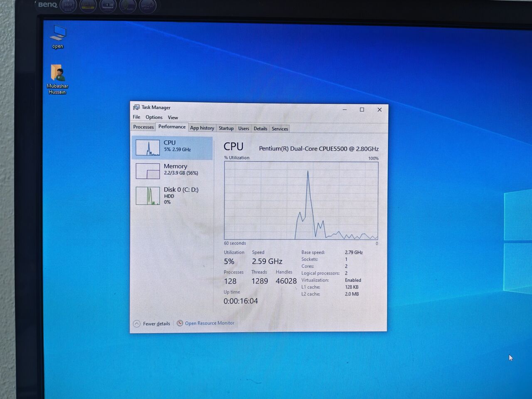Select the Memory mini graph thumbnail

148,171
